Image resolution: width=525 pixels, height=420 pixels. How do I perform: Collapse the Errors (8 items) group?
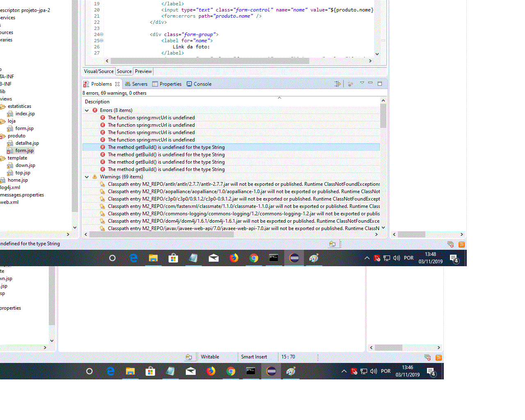point(87,110)
